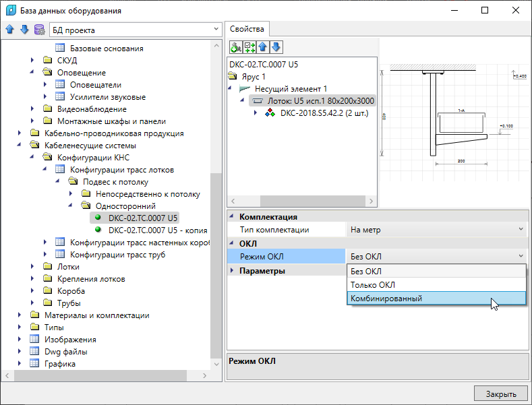Click left tree vertical scrollbar thumb
Image resolution: width=532 pixels, height=405 pixels.
(x=216, y=266)
